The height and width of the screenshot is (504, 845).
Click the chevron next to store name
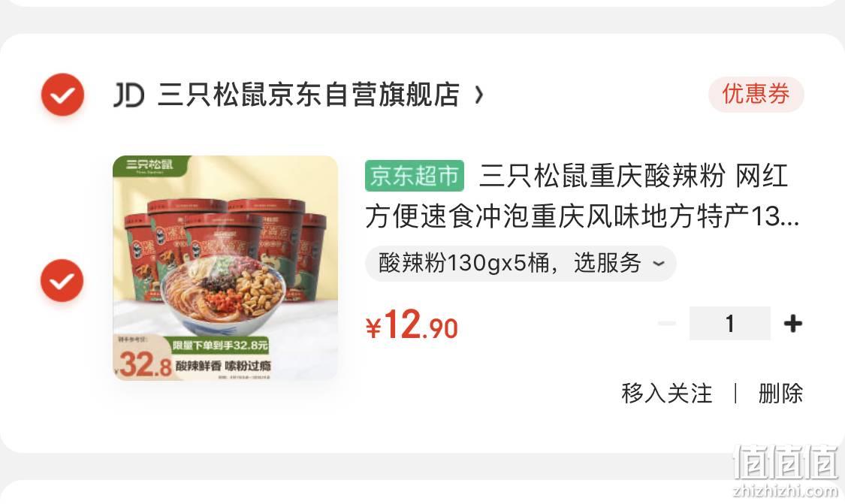(x=478, y=95)
